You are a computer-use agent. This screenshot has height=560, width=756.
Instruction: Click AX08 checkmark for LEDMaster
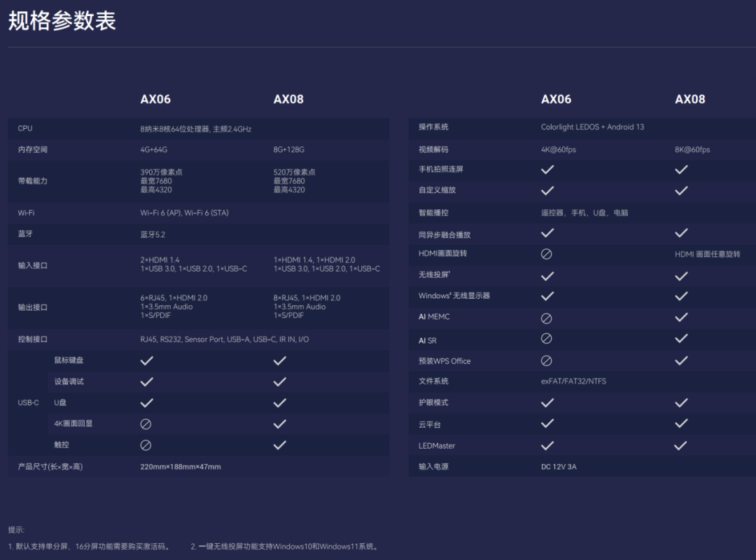tap(680, 445)
